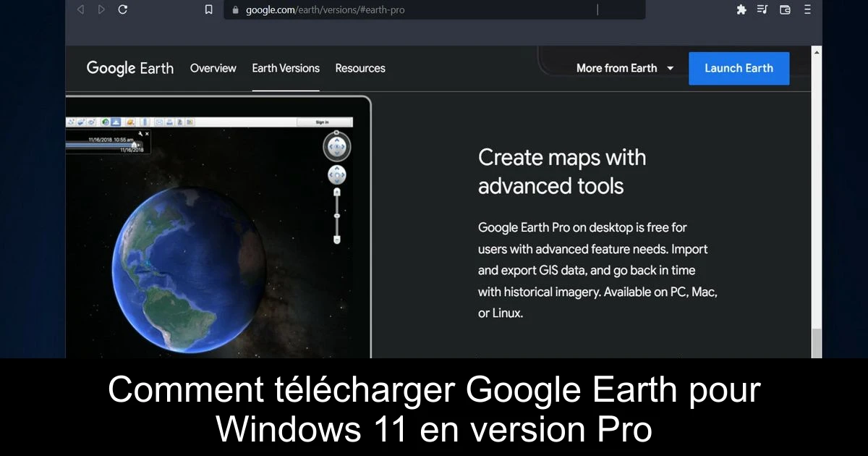Open the browser hamburger menu
Viewport: 868px width, 456px height.
pyautogui.click(x=807, y=9)
